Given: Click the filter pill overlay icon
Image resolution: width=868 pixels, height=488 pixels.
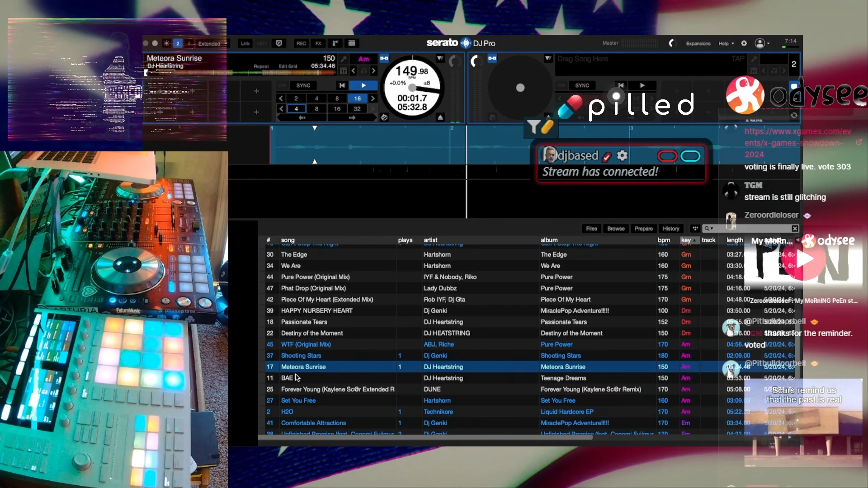Looking at the screenshot, I should (x=541, y=127).
